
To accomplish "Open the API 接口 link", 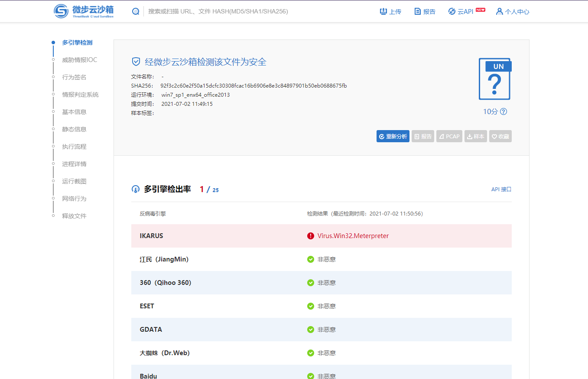I will [501, 189].
